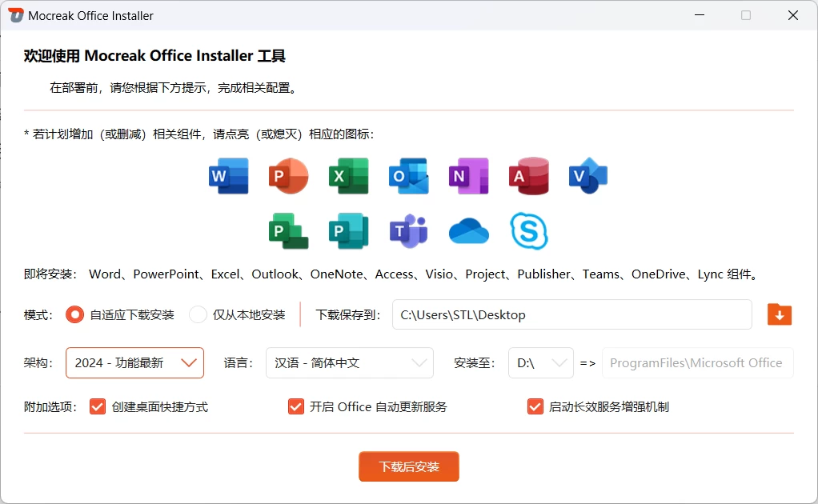Toggle the Teams component icon
Image resolution: width=818 pixels, height=504 pixels.
408,231
